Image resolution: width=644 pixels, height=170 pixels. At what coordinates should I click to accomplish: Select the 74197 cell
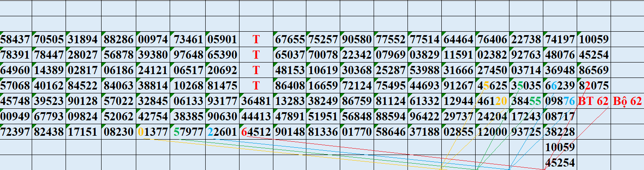pos(560,40)
